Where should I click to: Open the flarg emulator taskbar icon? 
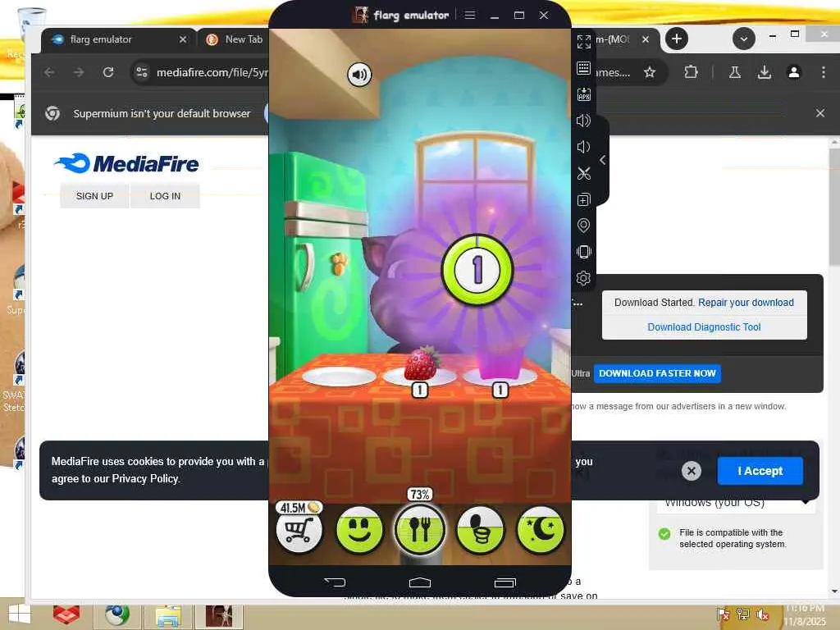coord(218,615)
